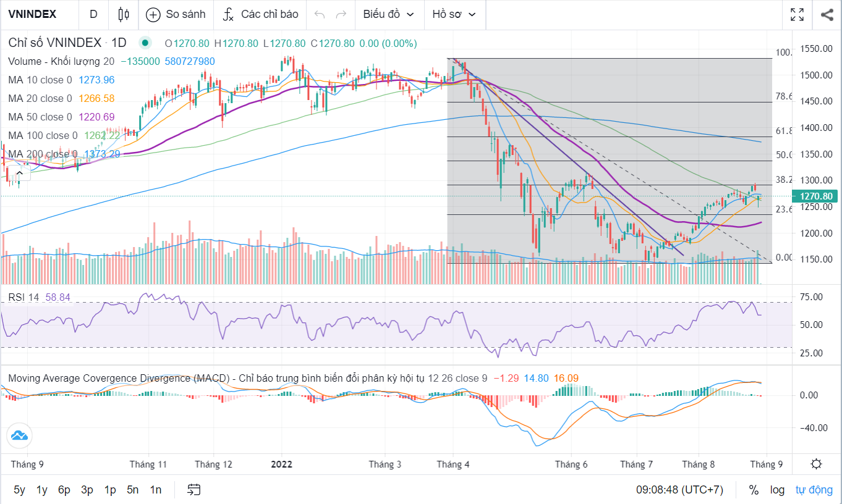Click the redo arrow icon
The height and width of the screenshot is (504, 842).
[341, 14]
